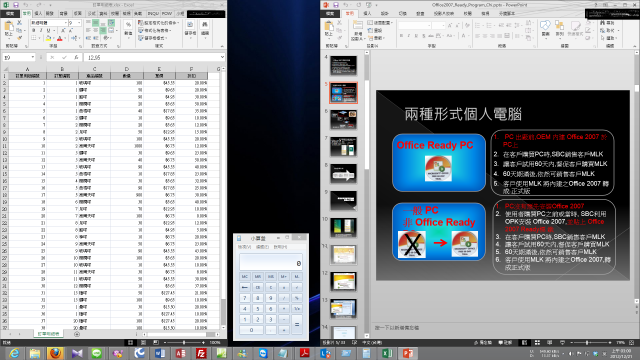The height and width of the screenshot is (360, 640).
Task: Click the Insert Function fx icon
Action: point(76,58)
